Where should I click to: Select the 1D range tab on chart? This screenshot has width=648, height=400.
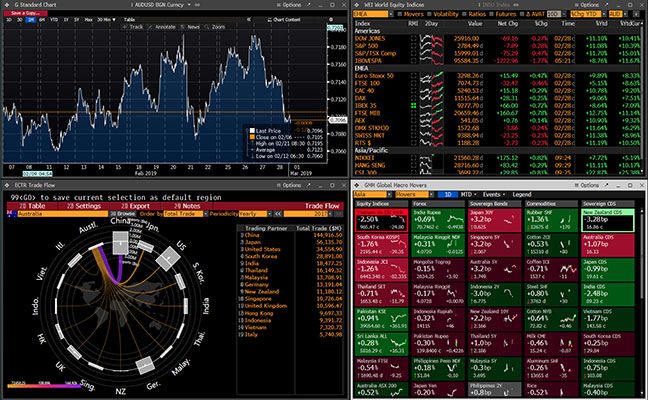[10, 19]
